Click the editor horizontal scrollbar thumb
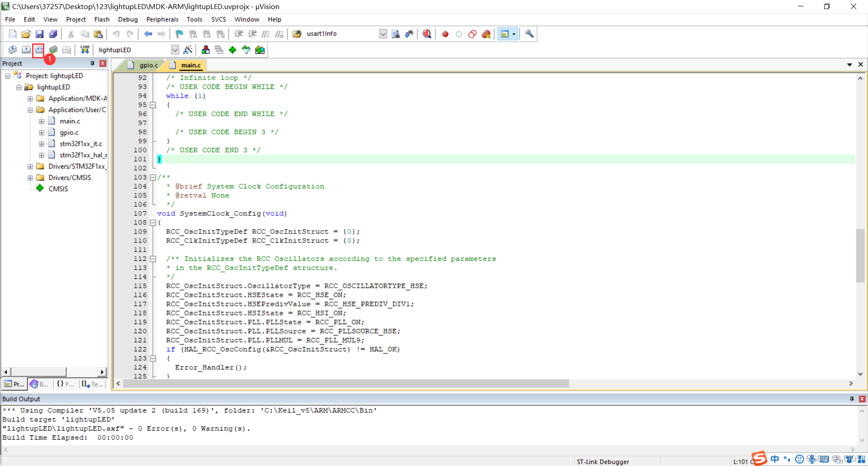 point(346,384)
